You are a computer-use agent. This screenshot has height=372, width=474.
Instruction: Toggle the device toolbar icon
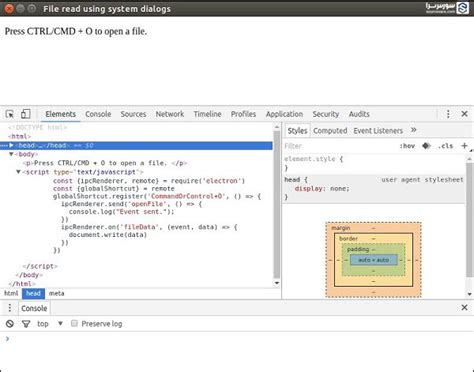point(25,114)
